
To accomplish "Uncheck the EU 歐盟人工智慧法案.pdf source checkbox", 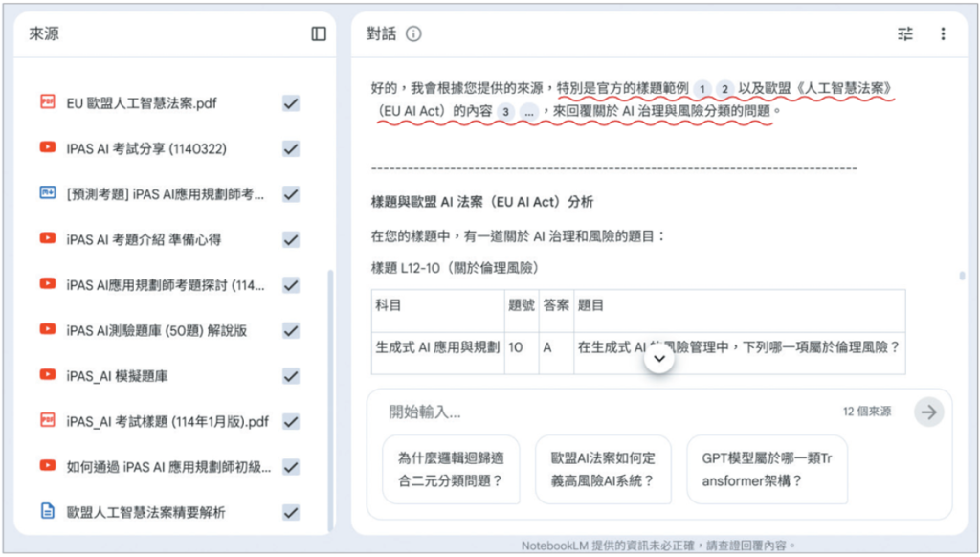I will pos(291,103).
